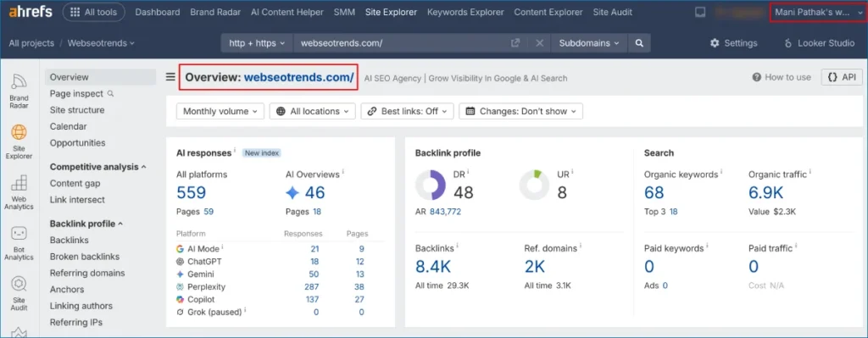Open Calendar in the left menu
Screen dimensions: 868x338
point(68,127)
